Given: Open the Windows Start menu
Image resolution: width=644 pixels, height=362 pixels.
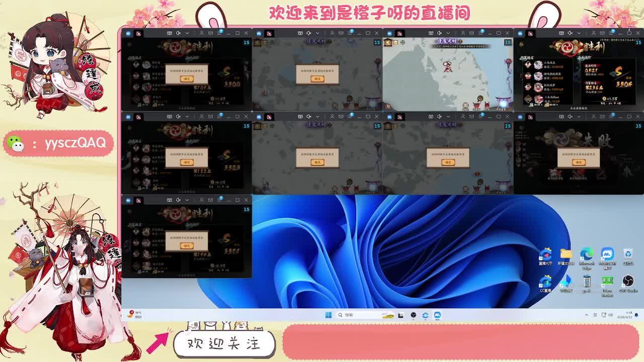Looking at the screenshot, I should [x=329, y=315].
